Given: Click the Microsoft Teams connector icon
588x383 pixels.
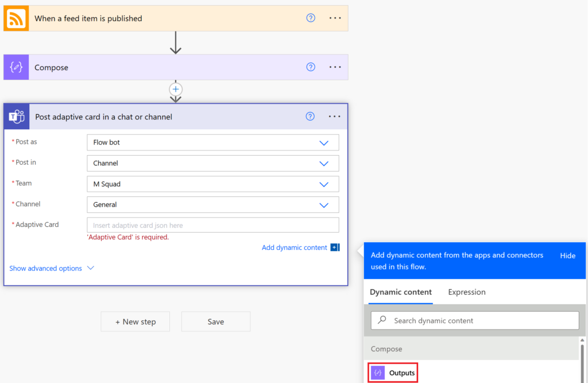Looking at the screenshot, I should 16,116.
